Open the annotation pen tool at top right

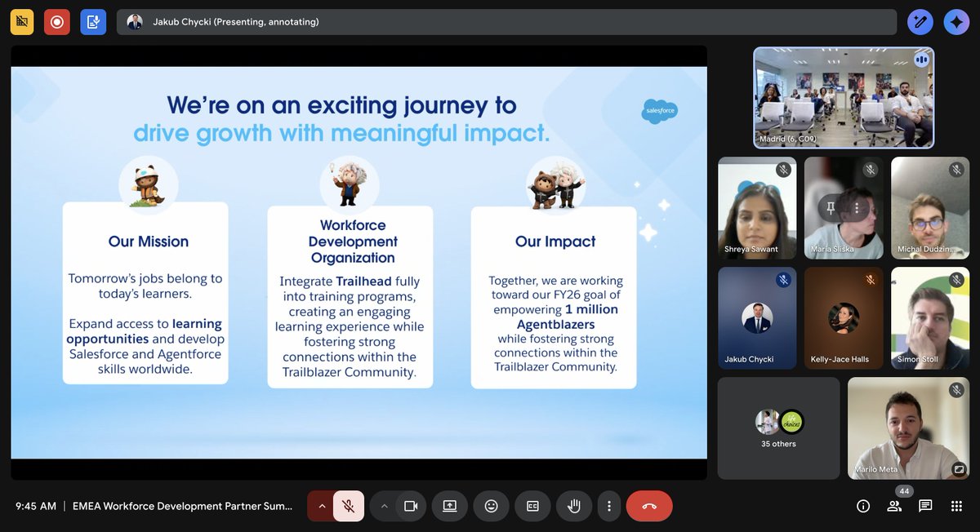pyautogui.click(x=920, y=22)
